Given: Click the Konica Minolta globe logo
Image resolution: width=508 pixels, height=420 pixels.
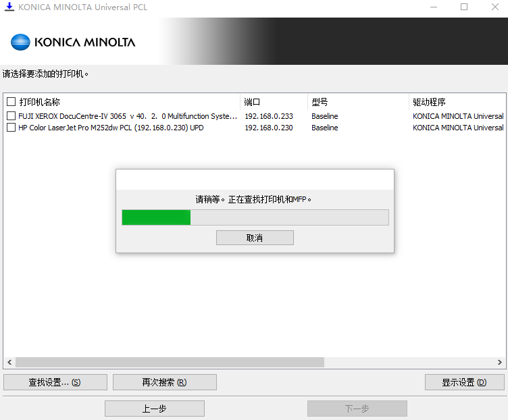Looking at the screenshot, I should [x=20, y=42].
